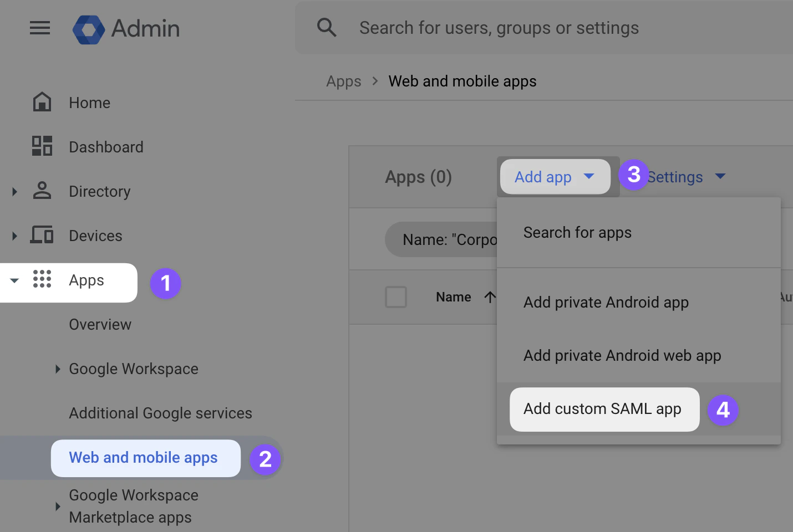Expand the Directory section
This screenshot has height=532, width=793.
[x=14, y=191]
